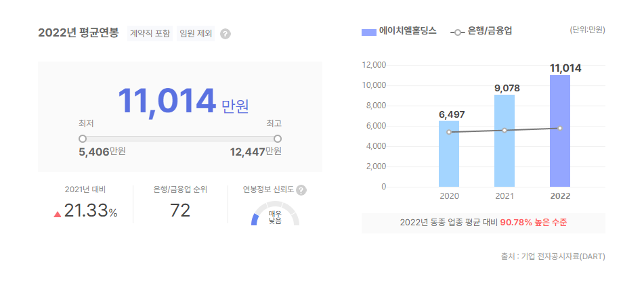The width and height of the screenshot is (644, 293).
Task: Click the help icon beside 임원 제외
Action: [x=225, y=34]
